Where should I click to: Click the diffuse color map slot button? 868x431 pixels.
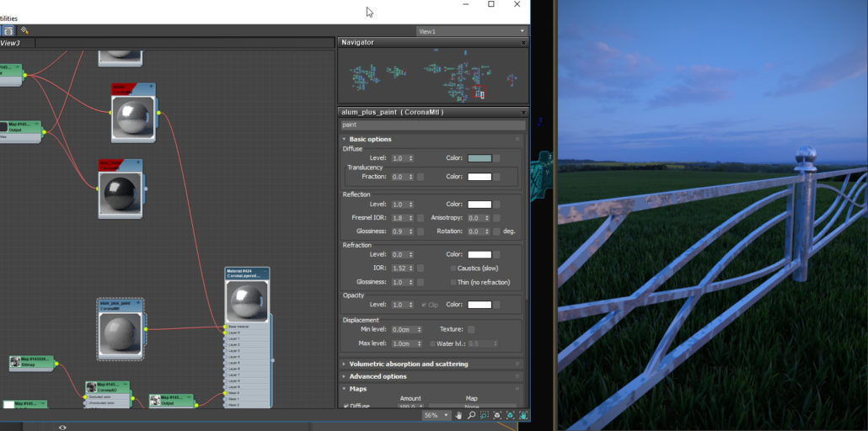tap(497, 158)
